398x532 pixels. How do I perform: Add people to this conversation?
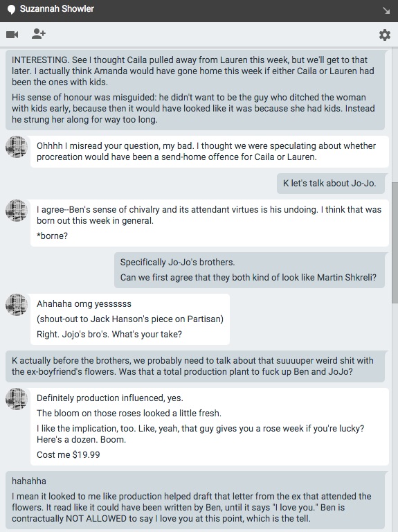pos(38,33)
